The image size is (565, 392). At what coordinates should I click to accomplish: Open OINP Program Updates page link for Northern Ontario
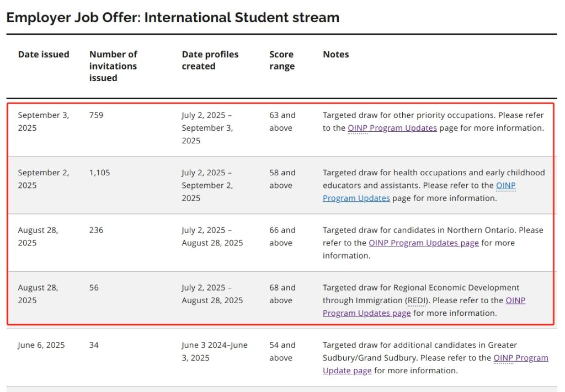pos(423,243)
